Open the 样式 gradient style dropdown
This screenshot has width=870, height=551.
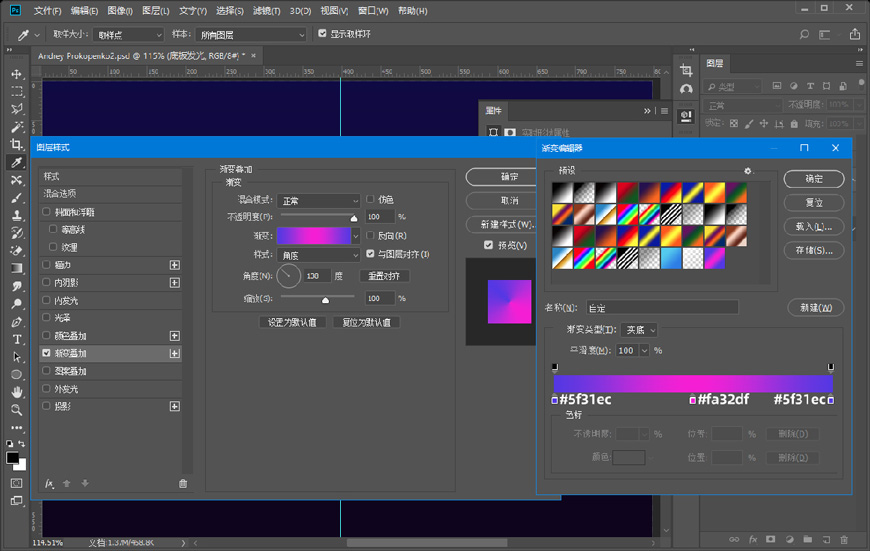pos(319,255)
